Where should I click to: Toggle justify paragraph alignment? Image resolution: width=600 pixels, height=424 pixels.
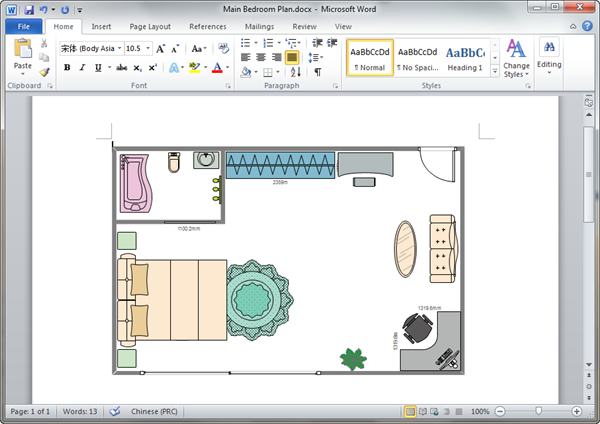[292, 58]
